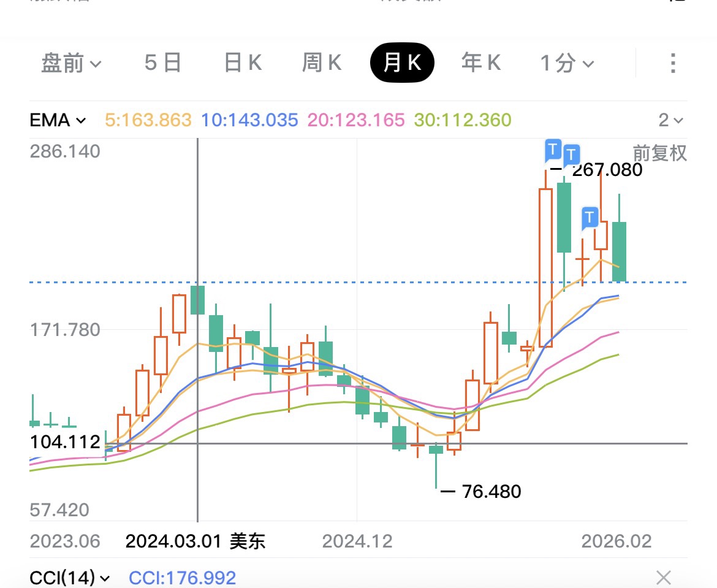Toggle the 前复权 price adjustment setting
The height and width of the screenshot is (588, 717).
click(x=659, y=153)
